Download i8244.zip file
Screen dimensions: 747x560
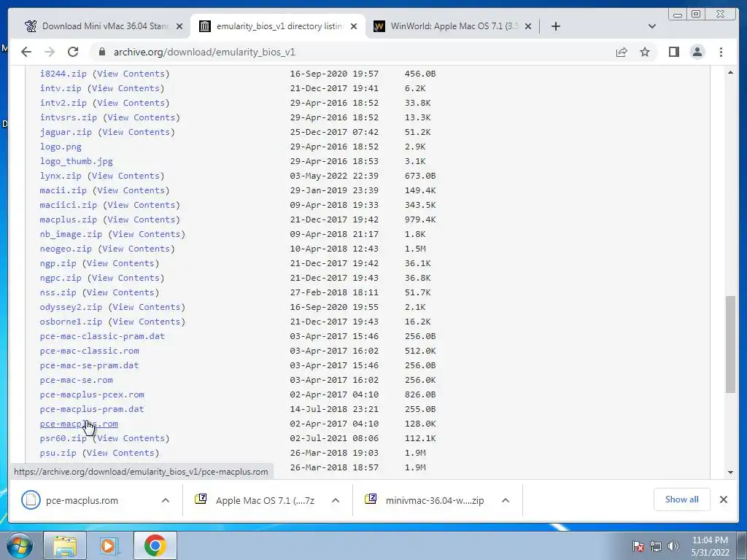point(63,74)
